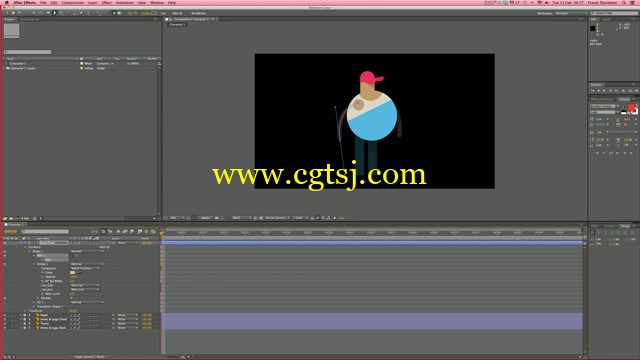Screen dimensions: 640x360
Task: Select the Pen tool in toolbar
Action: [54, 13]
